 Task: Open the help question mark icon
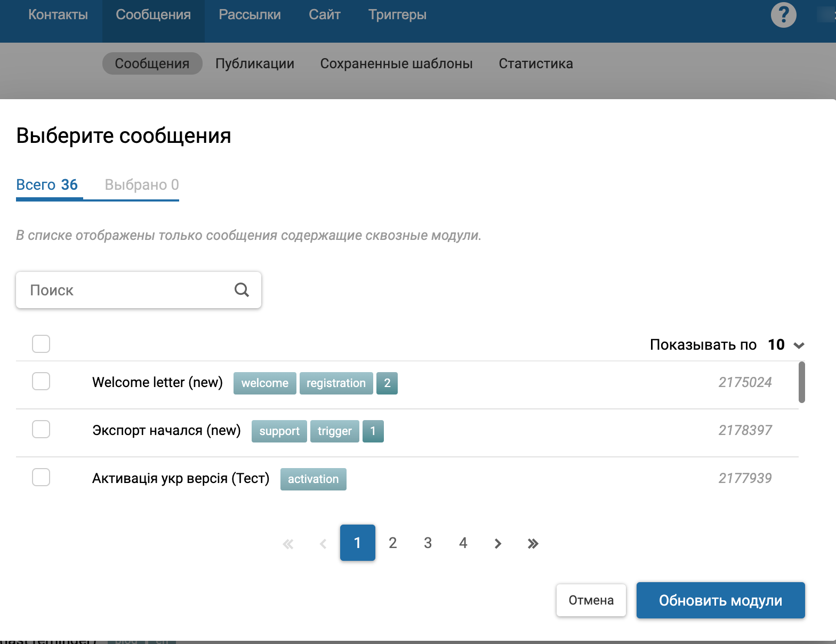pos(783,15)
